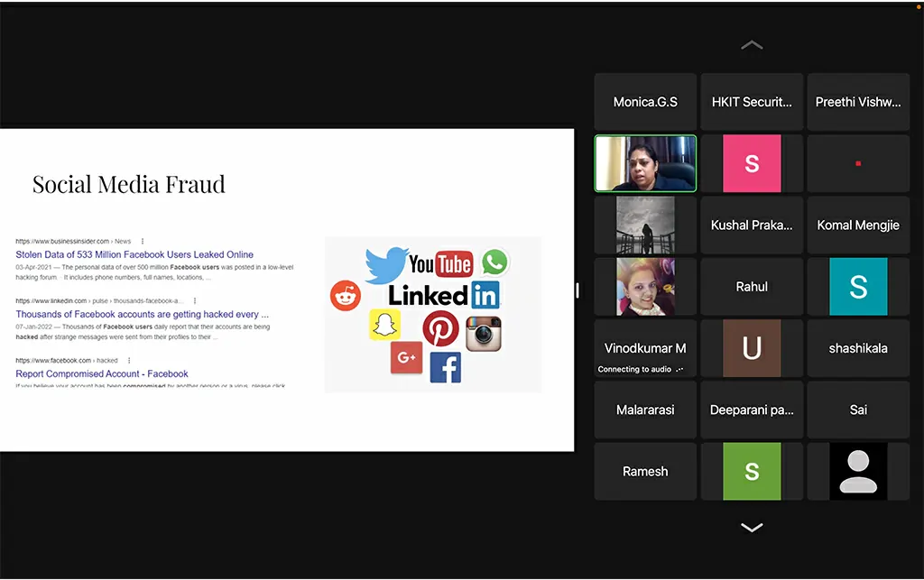Select the Rahul participant tile
This screenshot has width=924, height=580.
tap(752, 287)
